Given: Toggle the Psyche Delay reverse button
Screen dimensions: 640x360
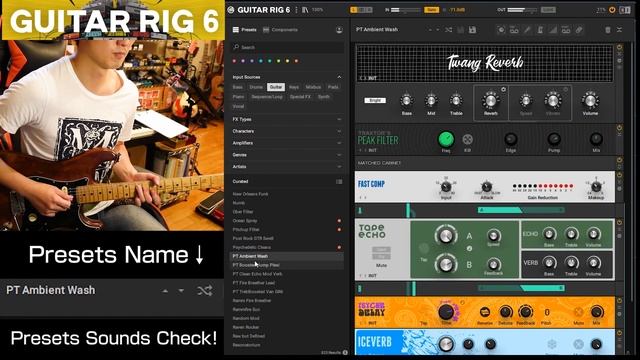Looking at the screenshot, I should point(484,312).
